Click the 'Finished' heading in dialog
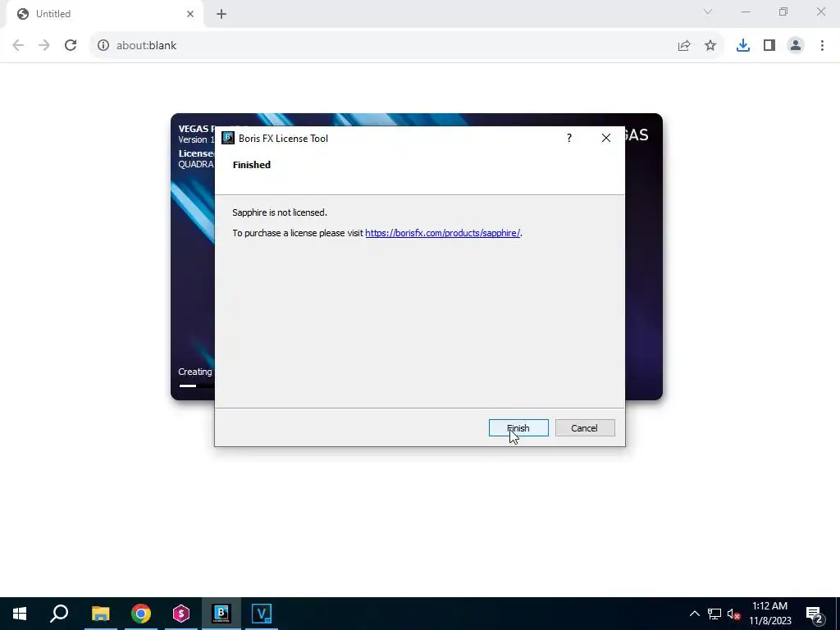The width and height of the screenshot is (840, 630). click(x=252, y=165)
